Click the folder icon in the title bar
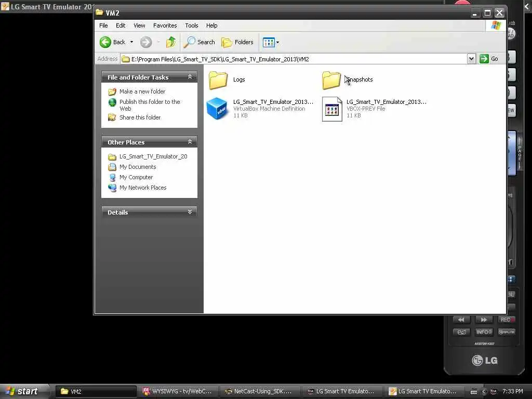The height and width of the screenshot is (399, 532). point(99,12)
